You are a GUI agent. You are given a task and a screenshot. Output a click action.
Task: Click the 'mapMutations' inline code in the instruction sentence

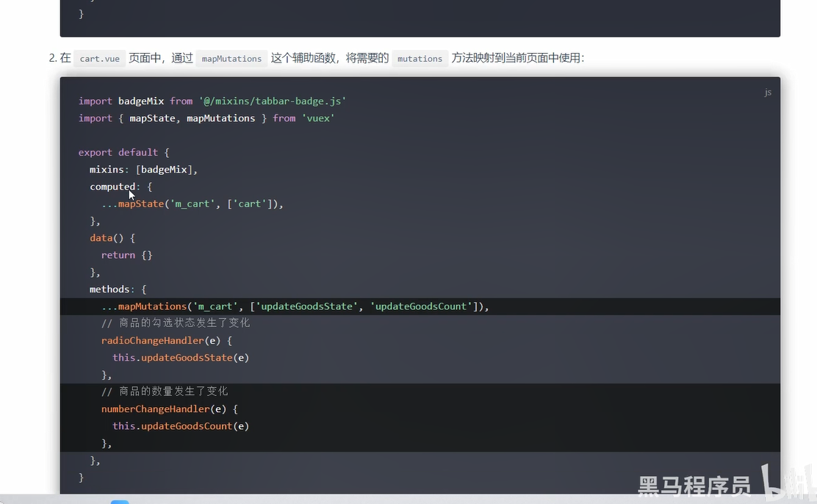coord(232,58)
